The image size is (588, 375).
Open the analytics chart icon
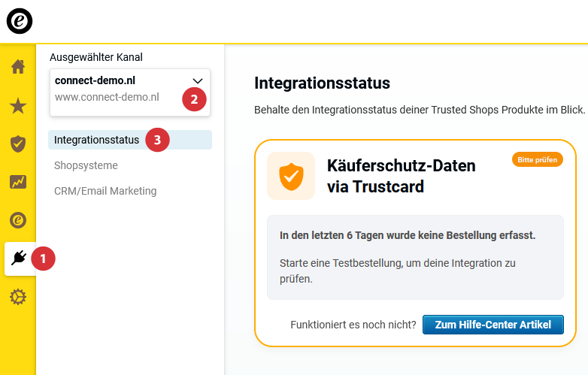click(18, 182)
